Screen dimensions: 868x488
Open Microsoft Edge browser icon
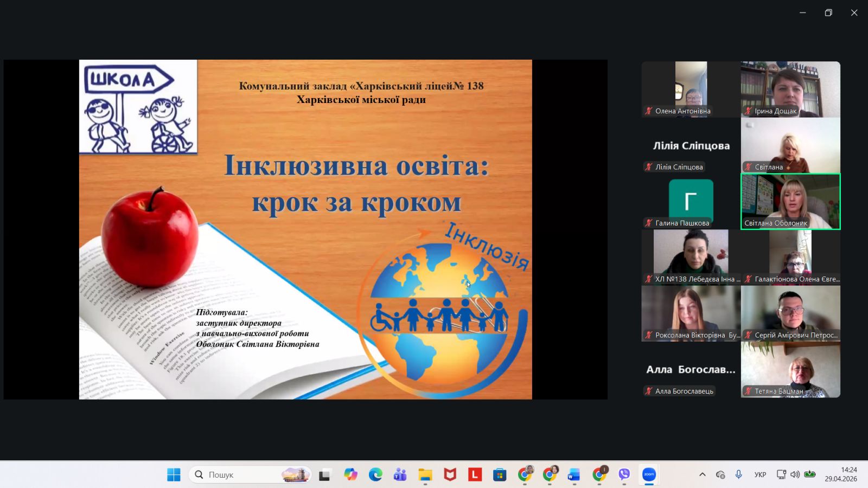375,475
